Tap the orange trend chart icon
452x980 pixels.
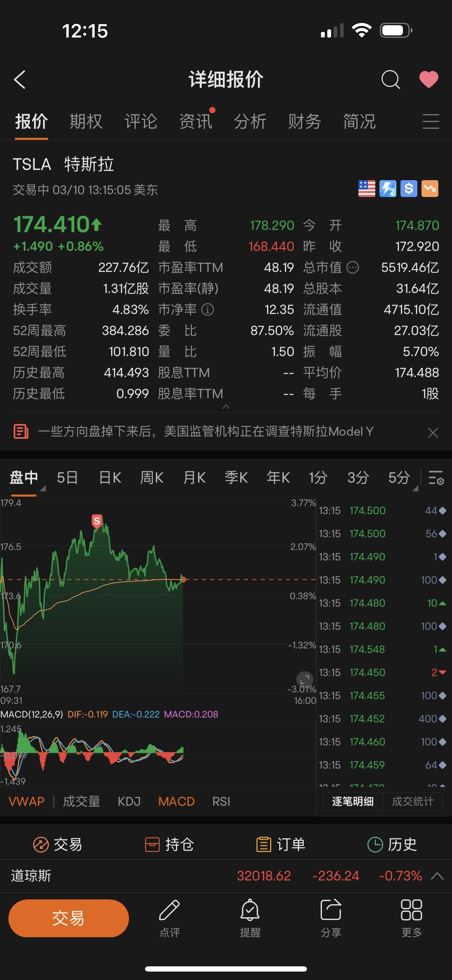coord(430,188)
